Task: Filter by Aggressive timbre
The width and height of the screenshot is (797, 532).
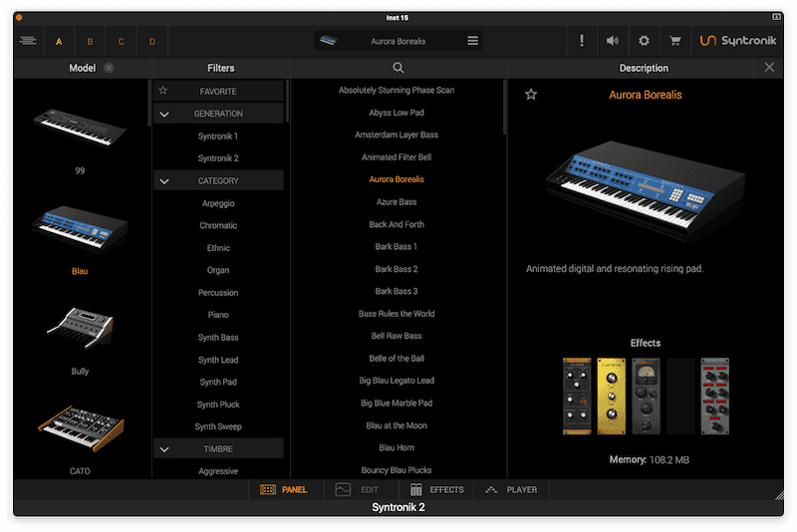Action: 218,471
